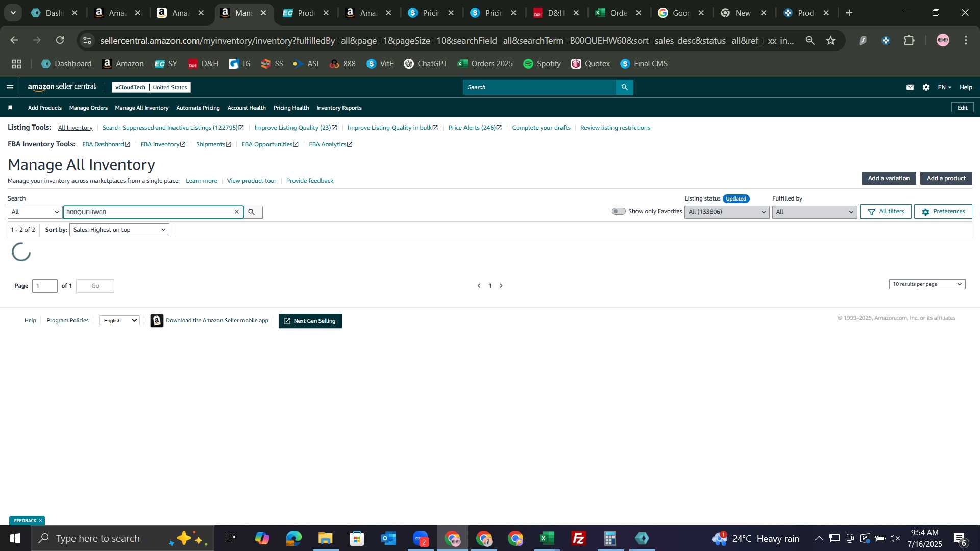The height and width of the screenshot is (551, 980).
Task: Open the Dashboard bookmark in bookmarks bar
Action: point(66,64)
